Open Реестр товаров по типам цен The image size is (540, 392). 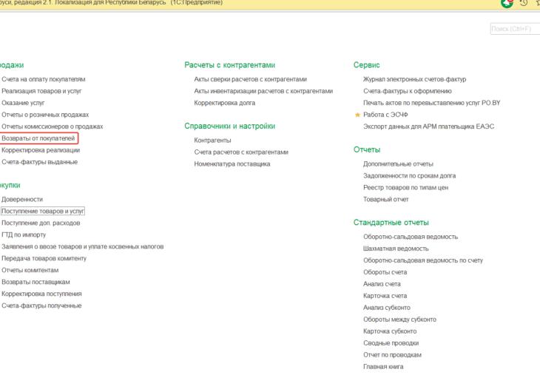pyautogui.click(x=405, y=187)
